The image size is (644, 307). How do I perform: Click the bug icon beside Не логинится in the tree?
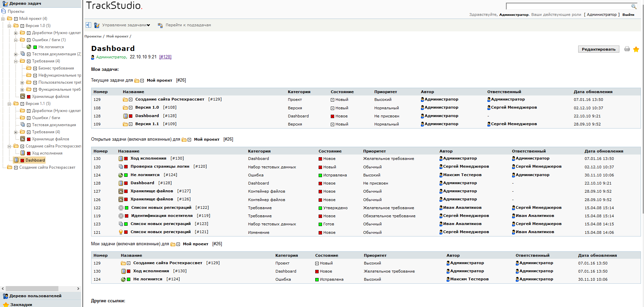pyautogui.click(x=29, y=47)
